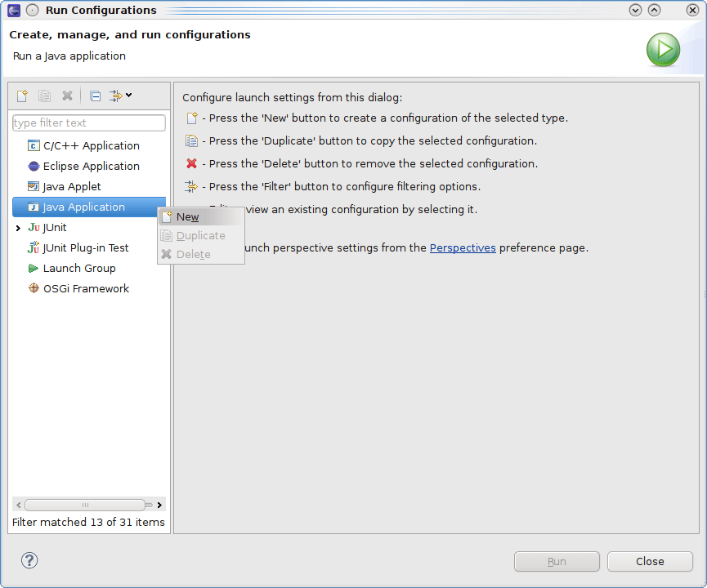This screenshot has width=707, height=588.
Task: Select OSGi Framework configuration type
Action: (x=86, y=288)
